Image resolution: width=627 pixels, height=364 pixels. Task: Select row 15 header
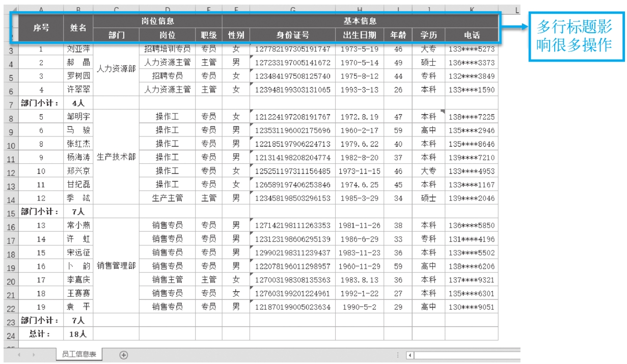click(11, 213)
